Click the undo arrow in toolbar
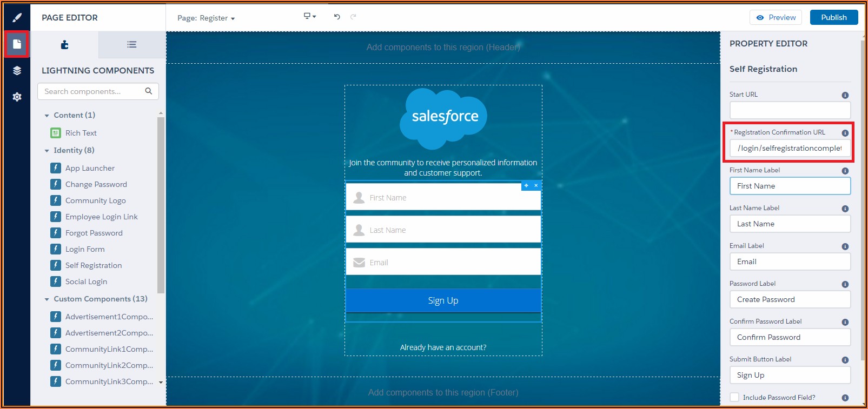This screenshot has width=868, height=409. pyautogui.click(x=337, y=17)
